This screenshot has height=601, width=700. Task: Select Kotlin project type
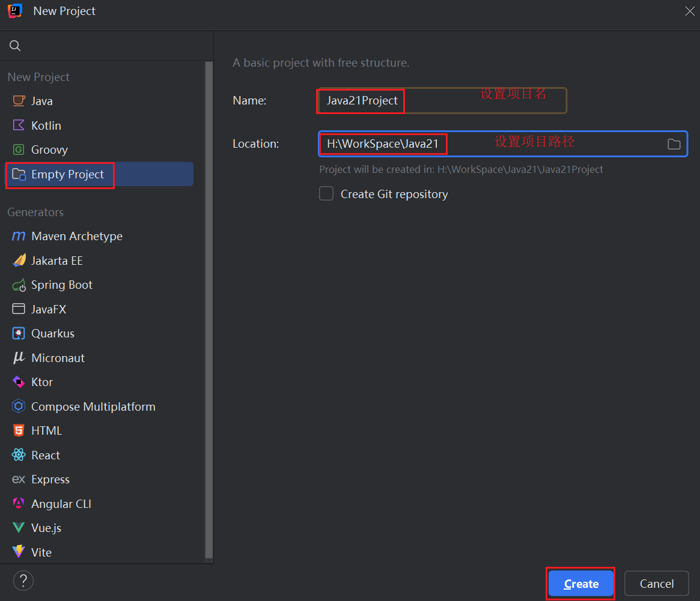pos(99,125)
